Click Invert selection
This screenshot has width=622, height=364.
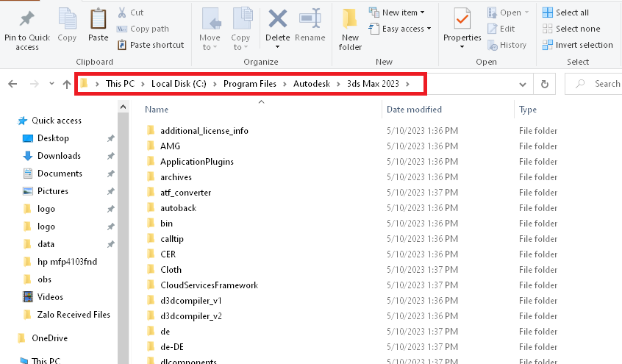coord(577,45)
